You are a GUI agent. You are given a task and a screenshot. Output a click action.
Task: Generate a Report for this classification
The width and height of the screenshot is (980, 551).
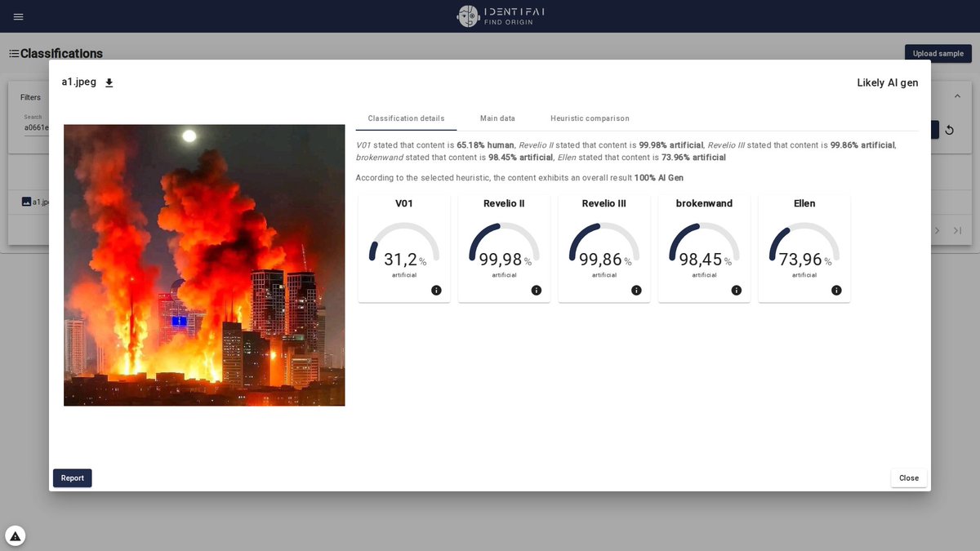tap(72, 478)
